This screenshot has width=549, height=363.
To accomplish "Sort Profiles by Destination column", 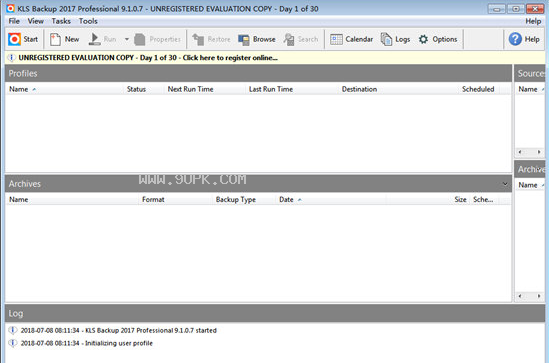I will [359, 89].
